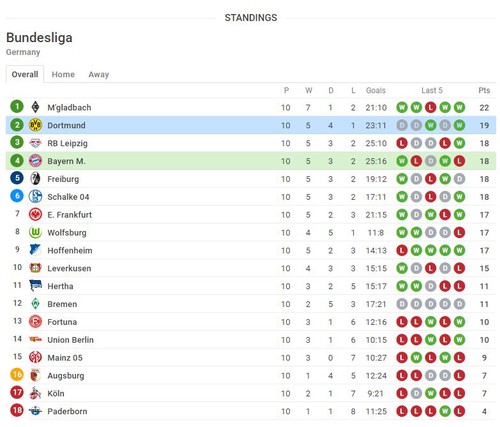The width and height of the screenshot is (500, 427).
Task: Switch to the Home standings tab
Action: pyautogui.click(x=63, y=74)
